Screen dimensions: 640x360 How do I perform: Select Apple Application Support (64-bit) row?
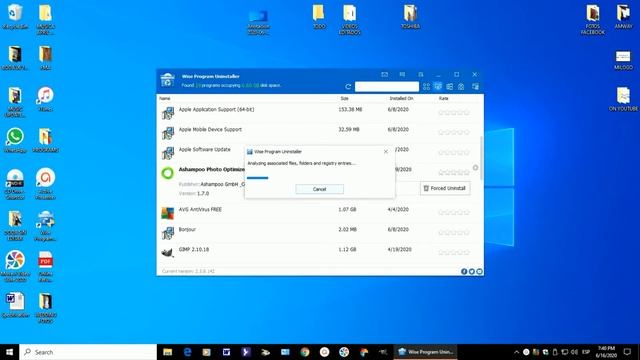click(320, 112)
